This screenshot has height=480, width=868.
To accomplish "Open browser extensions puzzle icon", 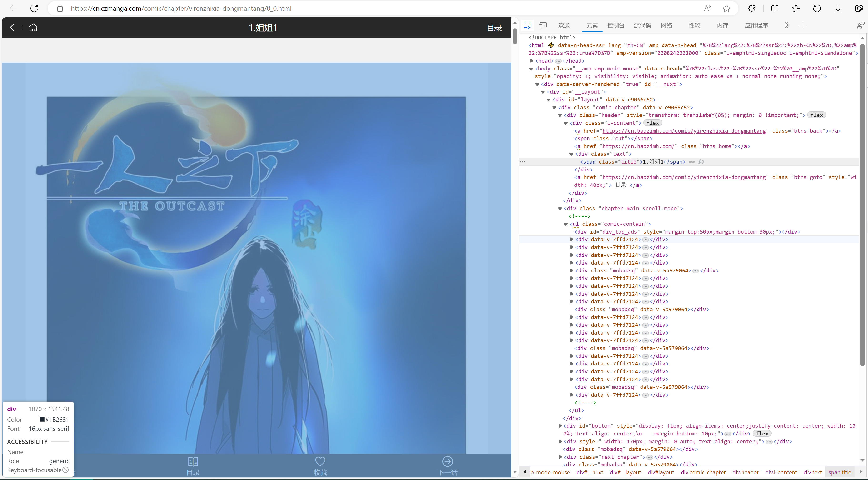I will (752, 8).
